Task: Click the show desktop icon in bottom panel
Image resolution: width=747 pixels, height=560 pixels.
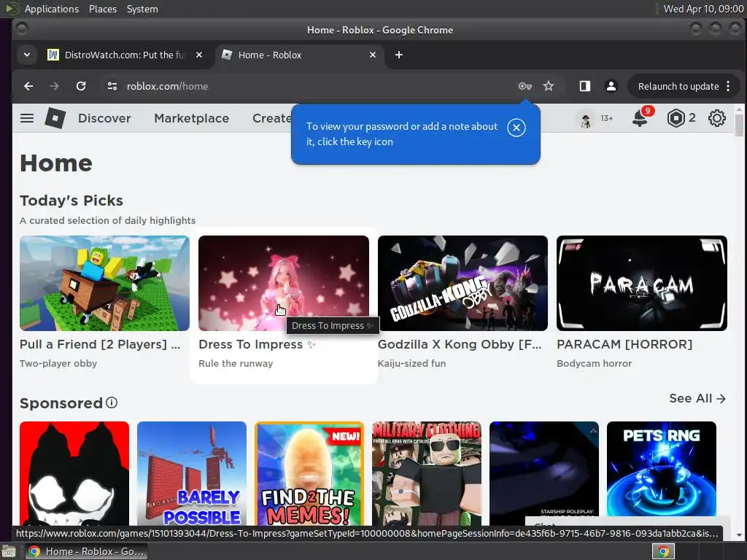Action: pyautogui.click(x=8, y=551)
